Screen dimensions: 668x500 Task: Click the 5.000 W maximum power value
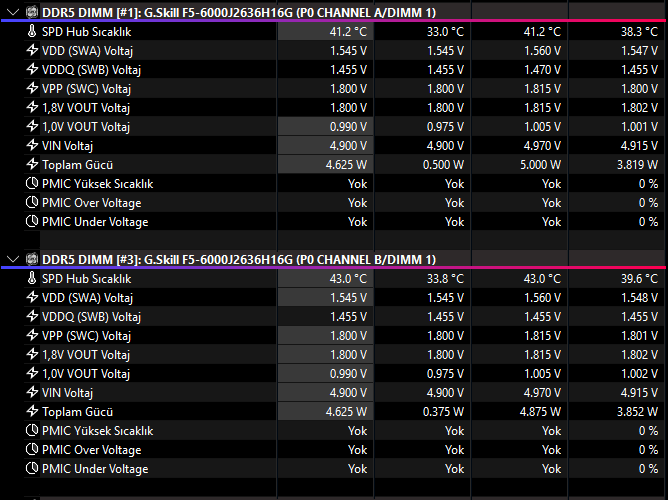[x=540, y=165]
